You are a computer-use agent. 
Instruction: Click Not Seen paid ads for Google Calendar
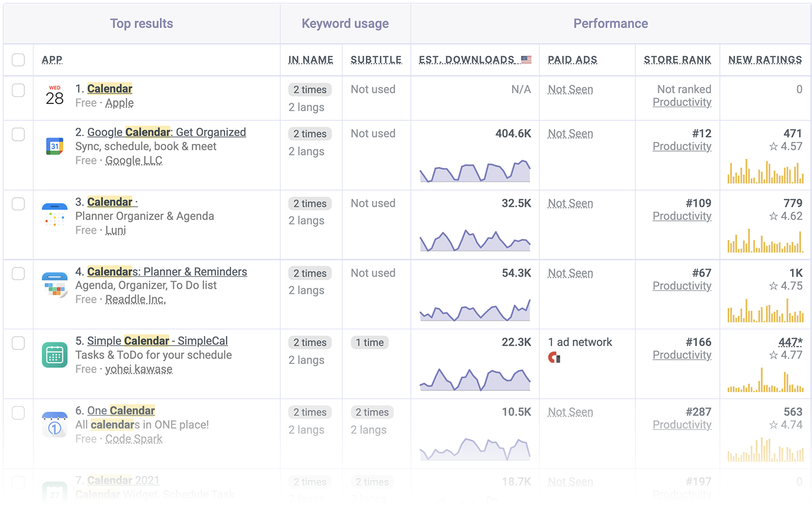coord(571,134)
